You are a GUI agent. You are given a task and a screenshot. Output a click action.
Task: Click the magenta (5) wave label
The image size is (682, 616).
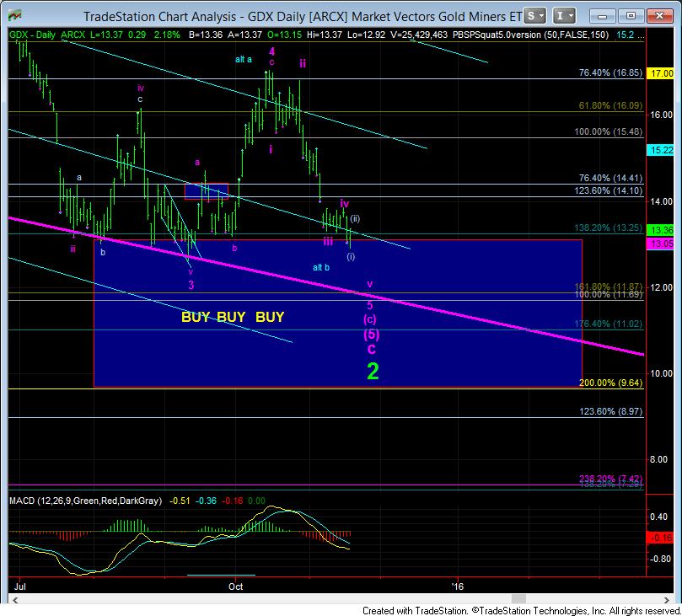[372, 335]
